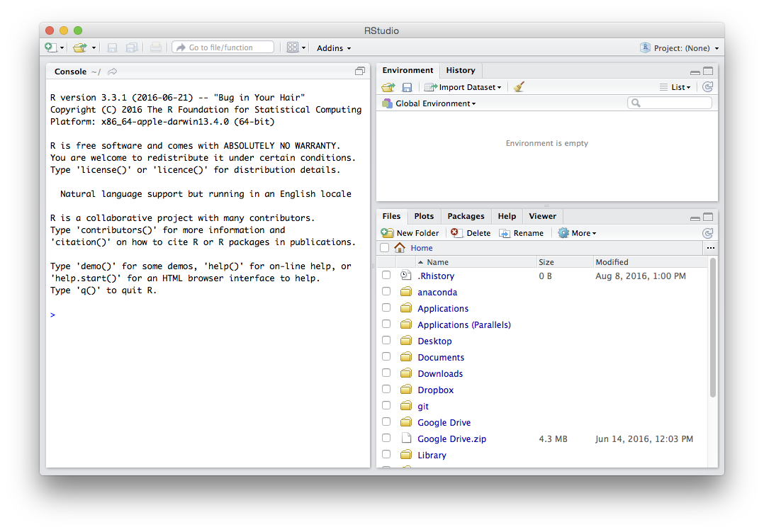Click the Save All documents icon
Image resolution: width=764 pixels, height=532 pixels.
(x=132, y=47)
